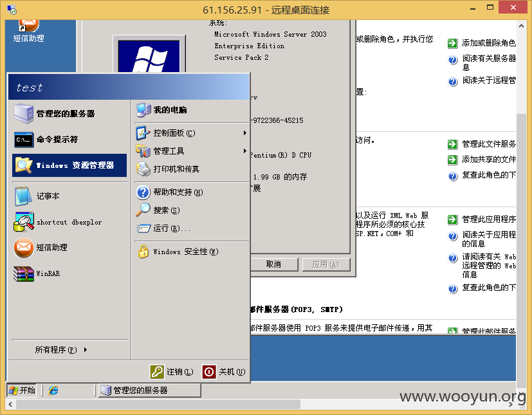Click 邮件服务器(POP3, SMTP) heading
Image resolution: width=532 pixels, height=415 pixels.
(297, 309)
